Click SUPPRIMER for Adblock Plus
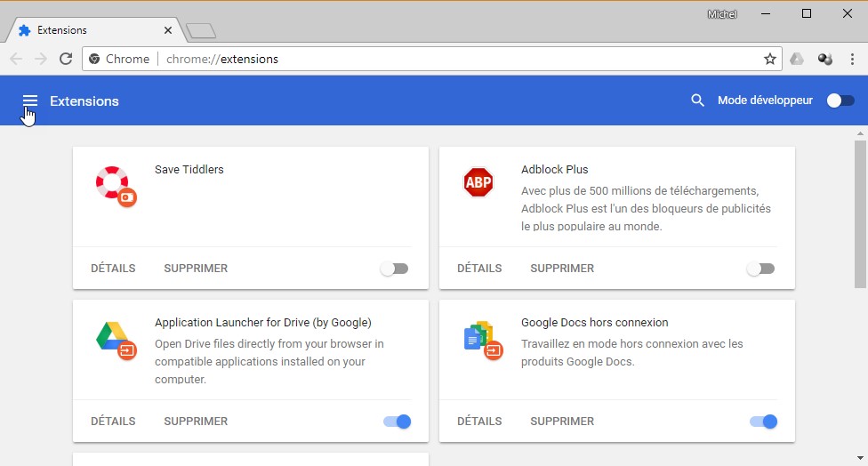Viewport: 868px width, 466px height. click(562, 269)
